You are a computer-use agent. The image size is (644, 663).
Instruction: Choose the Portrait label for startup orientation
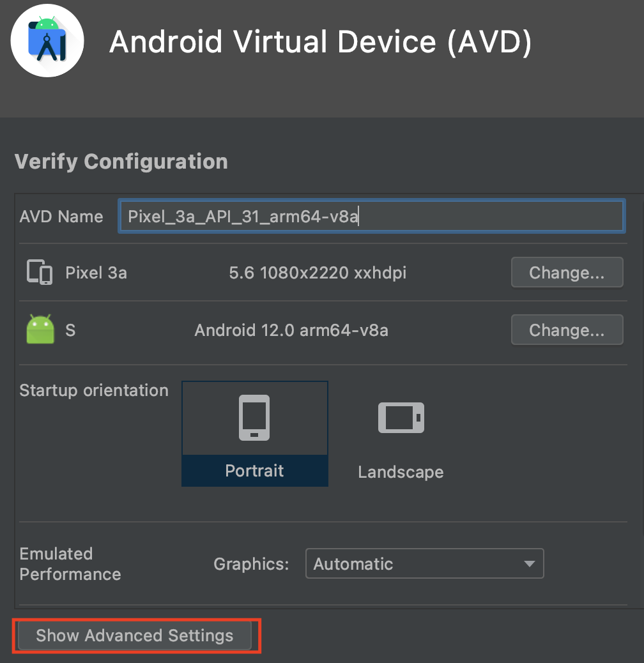[x=254, y=471]
